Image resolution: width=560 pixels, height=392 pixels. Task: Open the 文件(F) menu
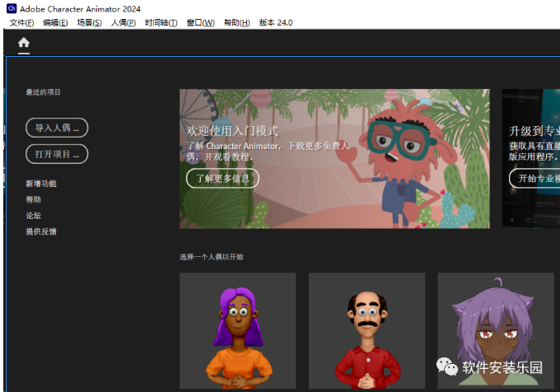(21, 23)
